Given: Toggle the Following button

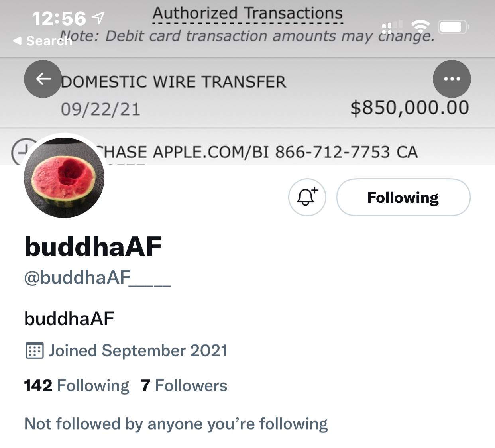Looking at the screenshot, I should [x=403, y=197].
